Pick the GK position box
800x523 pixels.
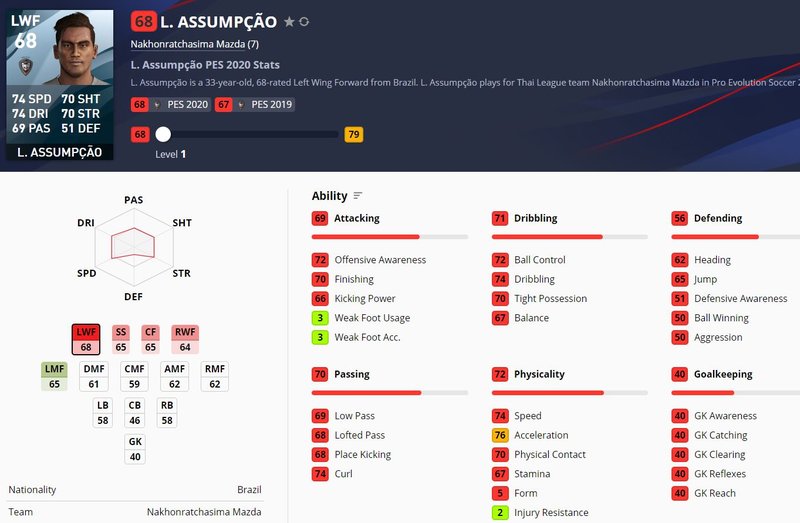point(135,448)
